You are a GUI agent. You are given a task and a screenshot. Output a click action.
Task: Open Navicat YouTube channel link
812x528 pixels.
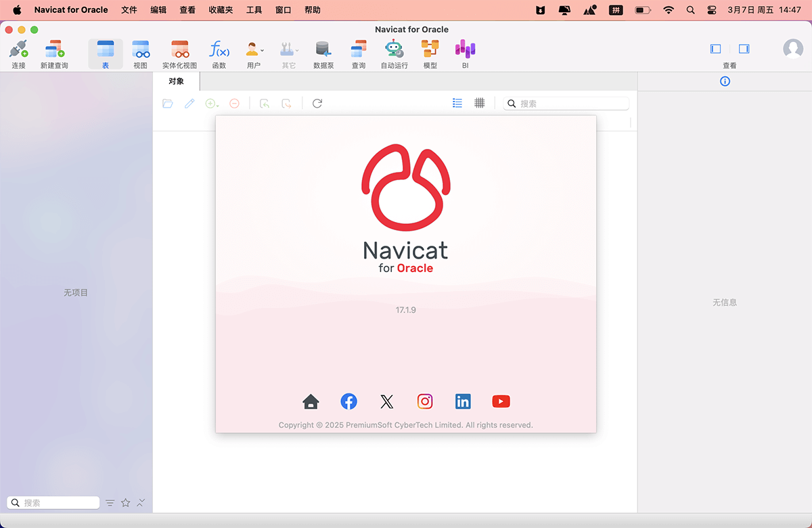501,401
